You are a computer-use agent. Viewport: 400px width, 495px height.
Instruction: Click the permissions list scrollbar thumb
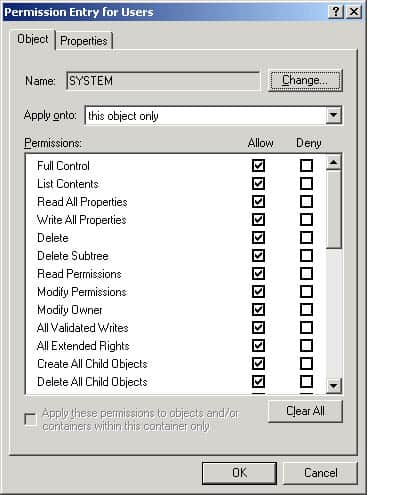click(334, 209)
